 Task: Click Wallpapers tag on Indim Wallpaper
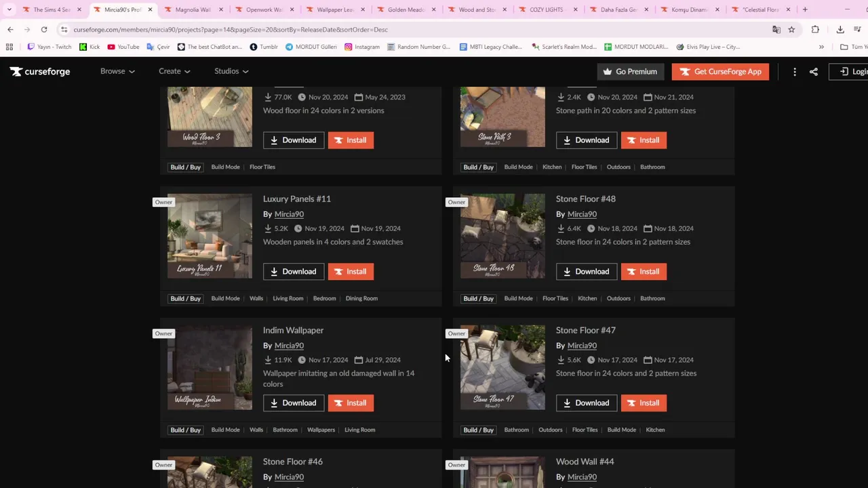[321, 430]
